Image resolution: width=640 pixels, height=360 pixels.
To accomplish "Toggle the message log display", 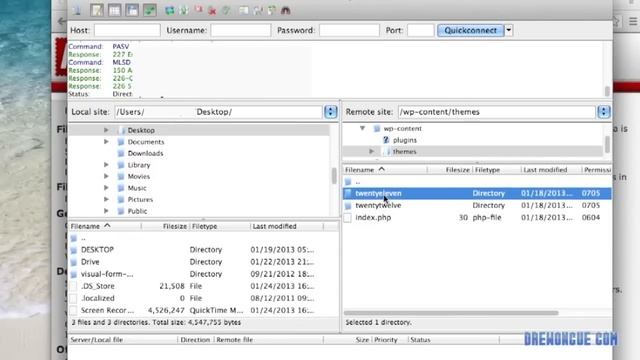I will point(97,10).
